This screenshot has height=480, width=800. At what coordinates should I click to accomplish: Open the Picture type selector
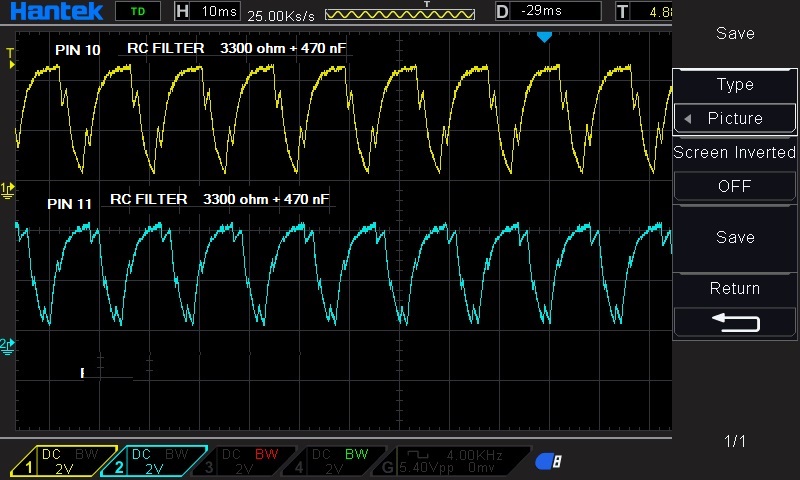tap(735, 118)
